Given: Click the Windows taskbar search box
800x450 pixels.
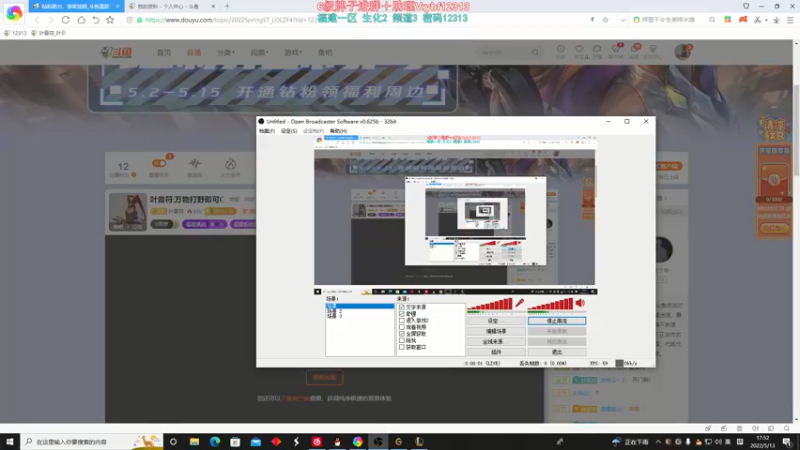Looking at the screenshot, I should click(91, 441).
